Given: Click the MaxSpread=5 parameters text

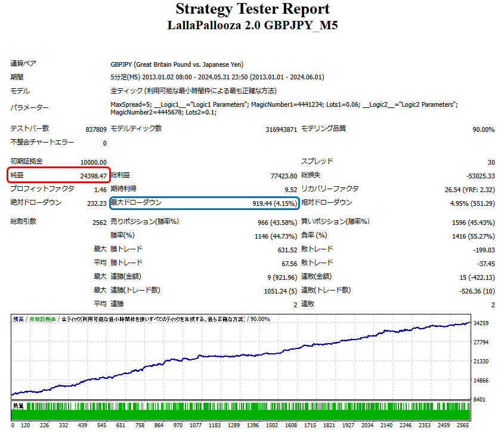Looking at the screenshot, I should (x=284, y=109).
